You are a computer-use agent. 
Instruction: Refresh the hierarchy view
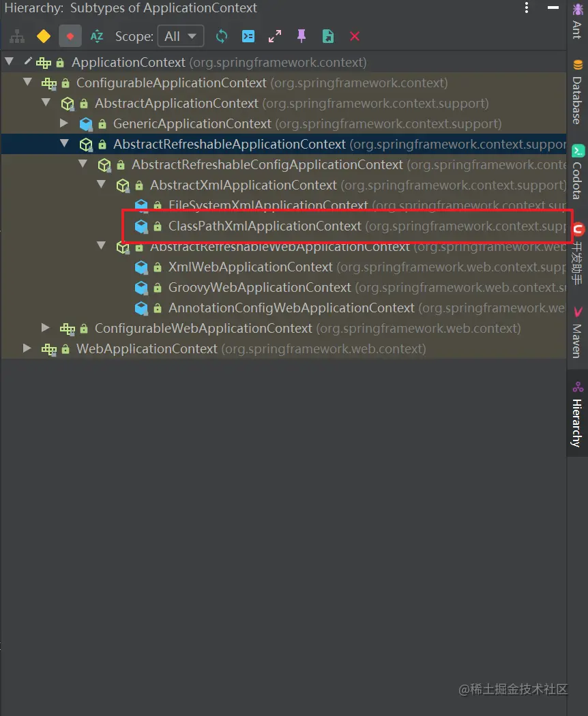click(x=222, y=36)
